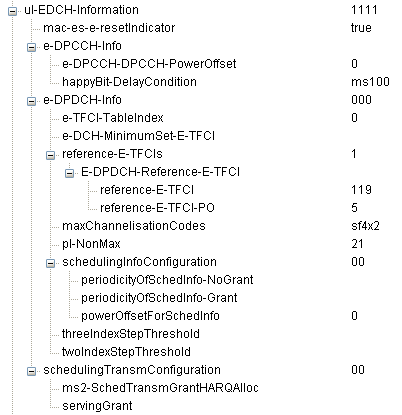Image resolution: width=402 pixels, height=415 pixels.
Task: Select happyBit-DelayCondition entry
Action: pyautogui.click(x=129, y=82)
